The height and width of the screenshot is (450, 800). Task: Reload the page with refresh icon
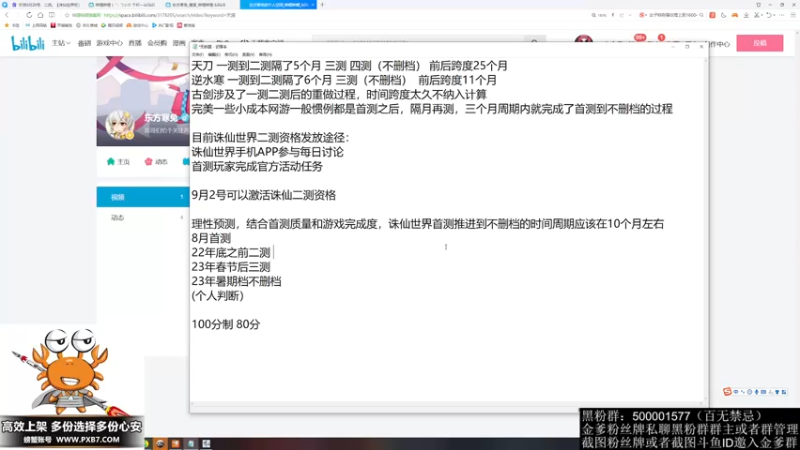(x=29, y=15)
